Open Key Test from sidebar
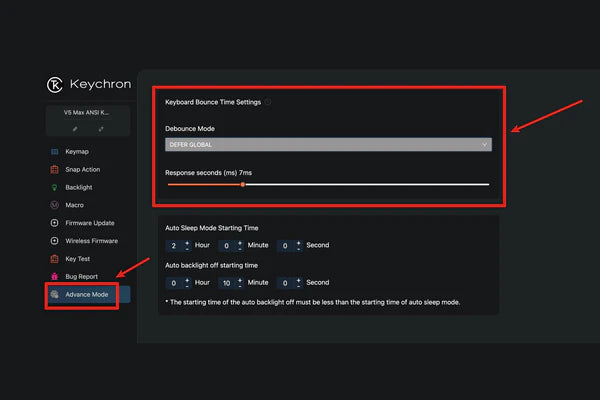Screen dimensions: 600x400 (x=78, y=259)
